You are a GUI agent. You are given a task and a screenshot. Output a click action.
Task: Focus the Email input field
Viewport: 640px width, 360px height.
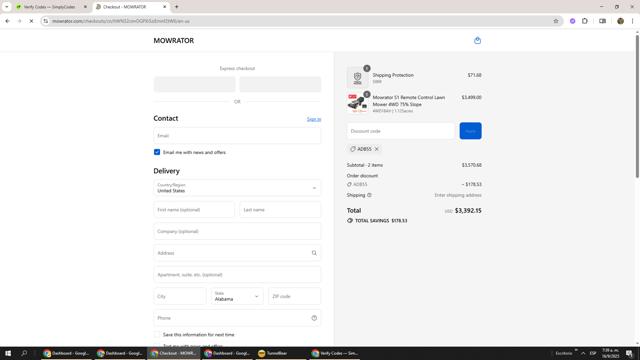click(237, 136)
